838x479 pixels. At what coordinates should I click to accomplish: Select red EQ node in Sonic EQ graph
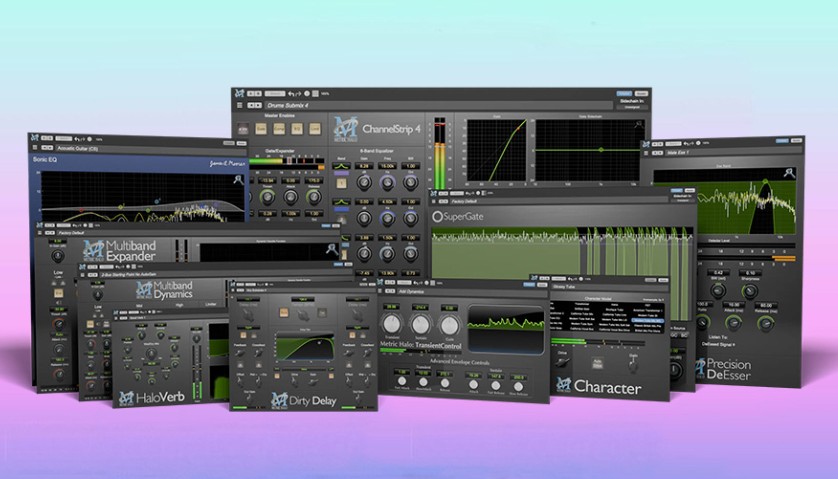coord(81,210)
